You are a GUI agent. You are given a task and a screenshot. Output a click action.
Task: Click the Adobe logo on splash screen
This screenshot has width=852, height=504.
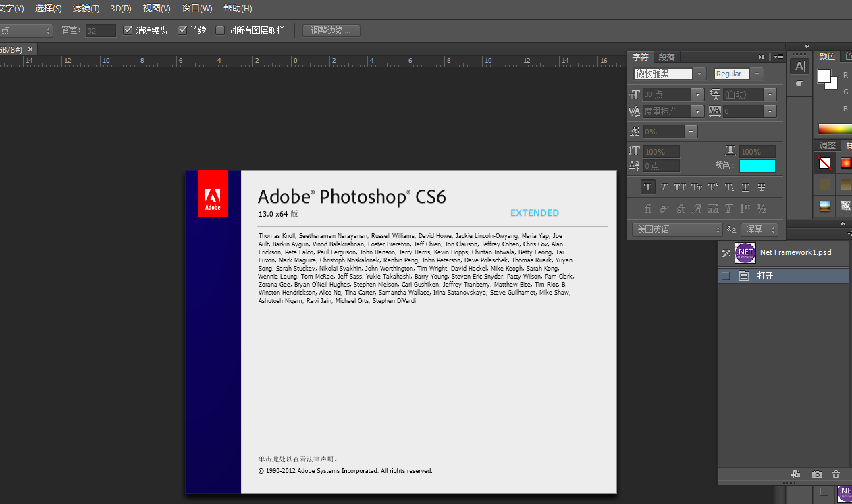(213, 194)
